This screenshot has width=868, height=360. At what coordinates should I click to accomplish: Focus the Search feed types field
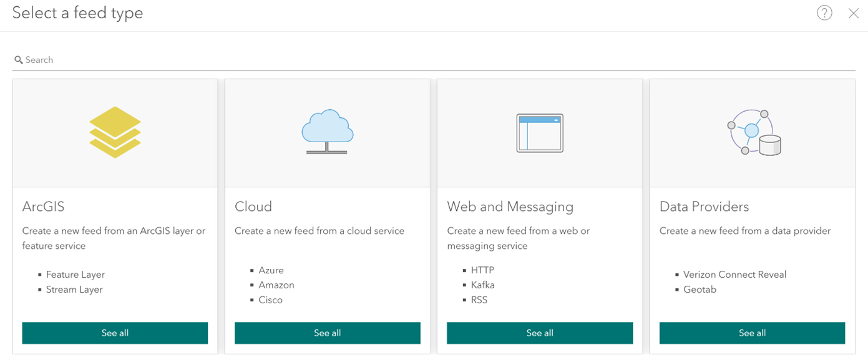click(x=434, y=60)
